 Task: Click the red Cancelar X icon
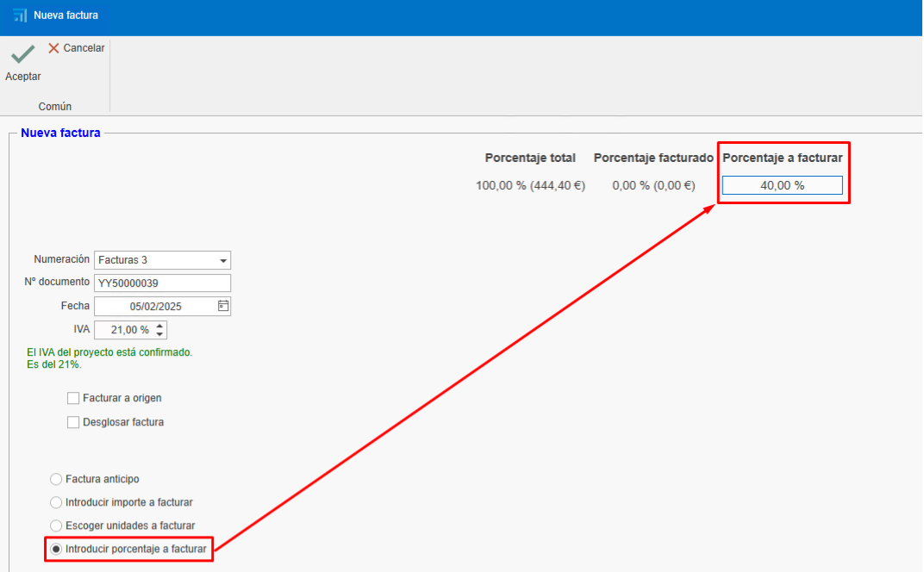coord(53,48)
